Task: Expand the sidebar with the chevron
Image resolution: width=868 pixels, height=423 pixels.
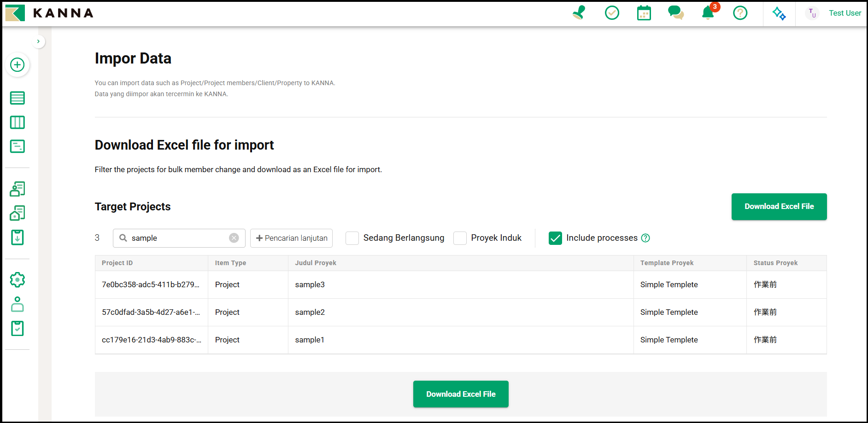Action: (x=38, y=41)
